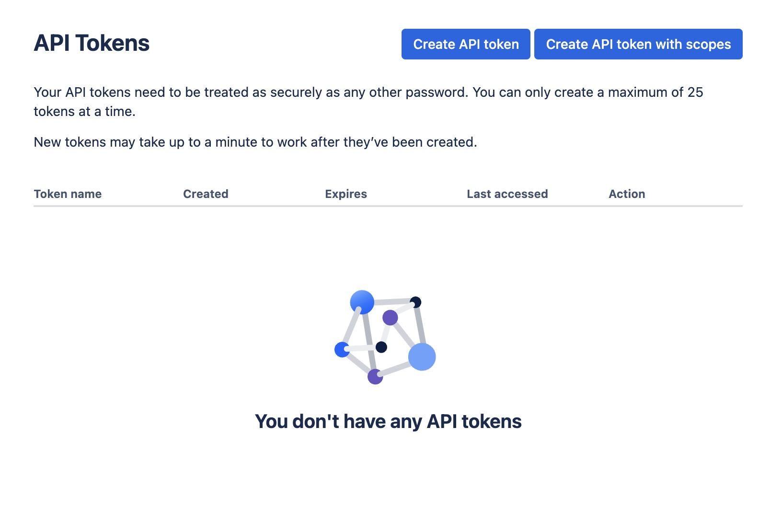Click the note that new tokens take a minute

coord(255,141)
